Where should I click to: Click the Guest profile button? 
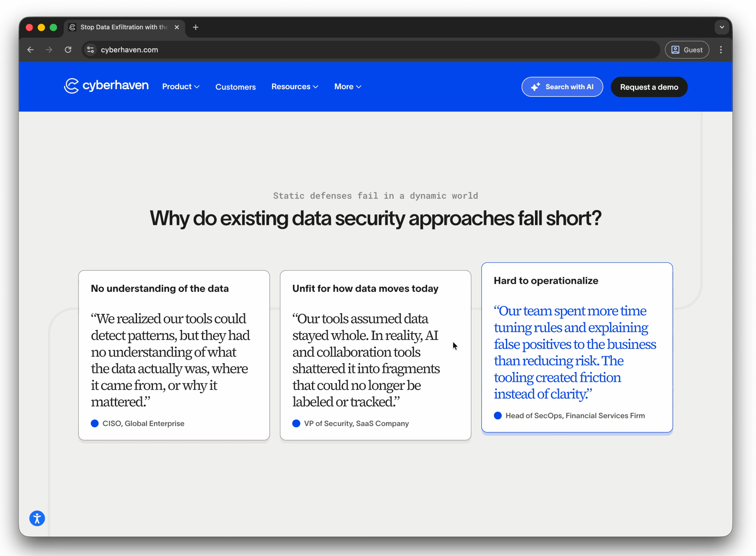click(x=687, y=50)
